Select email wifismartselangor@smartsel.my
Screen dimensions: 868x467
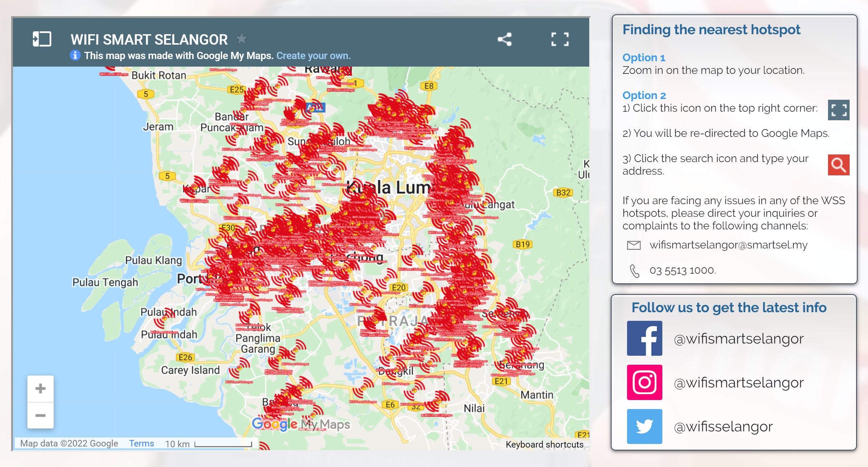tap(728, 245)
